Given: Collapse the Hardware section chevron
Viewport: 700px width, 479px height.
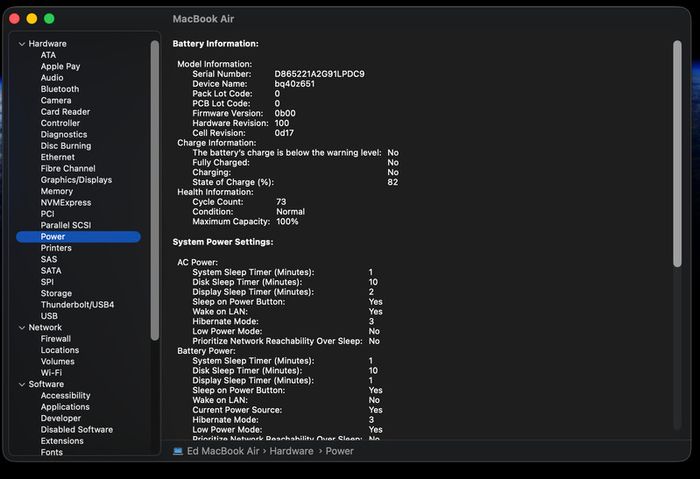Looking at the screenshot, I should 21,44.
